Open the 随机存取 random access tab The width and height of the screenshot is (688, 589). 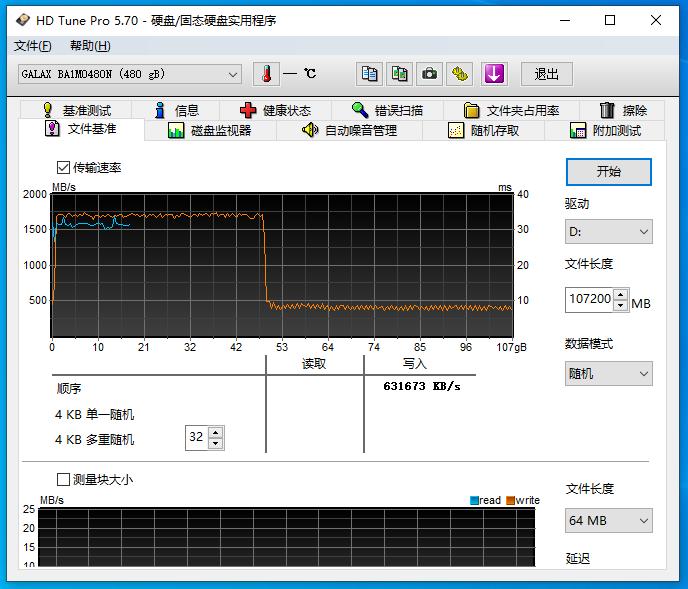click(x=484, y=130)
